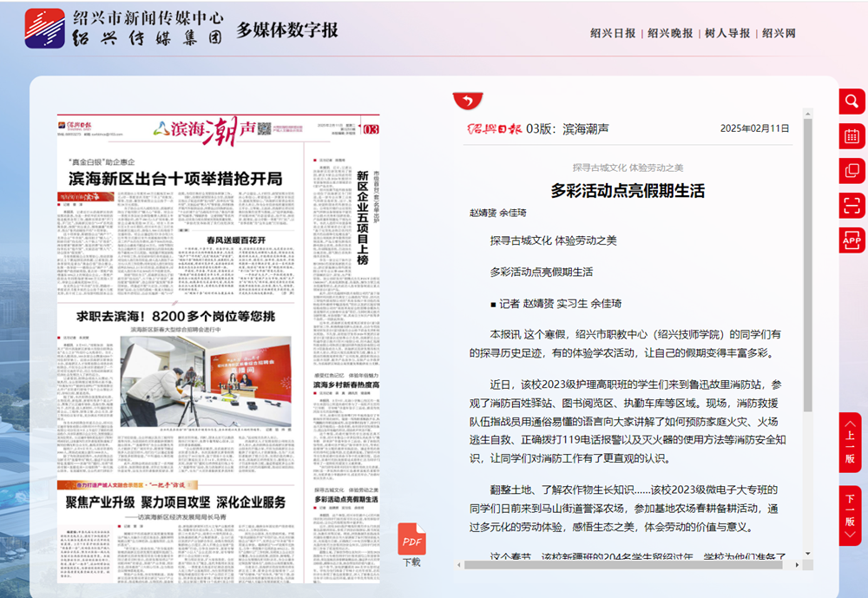Click article scrollbar down arrow
This screenshot has height=598, width=868.
[x=807, y=553]
